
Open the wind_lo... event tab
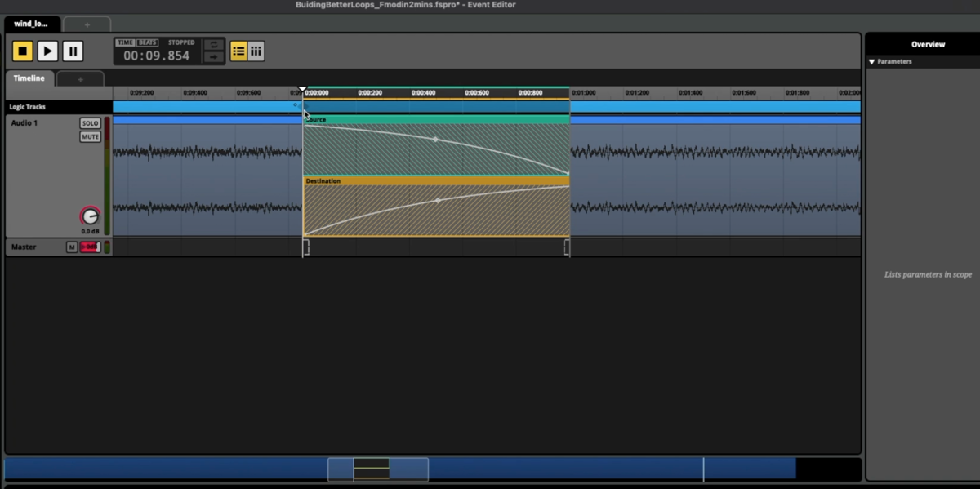click(31, 24)
